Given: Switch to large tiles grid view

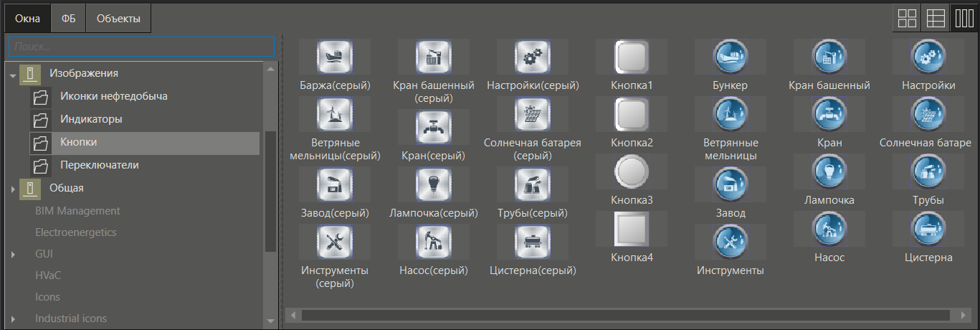Looking at the screenshot, I should 906,18.
